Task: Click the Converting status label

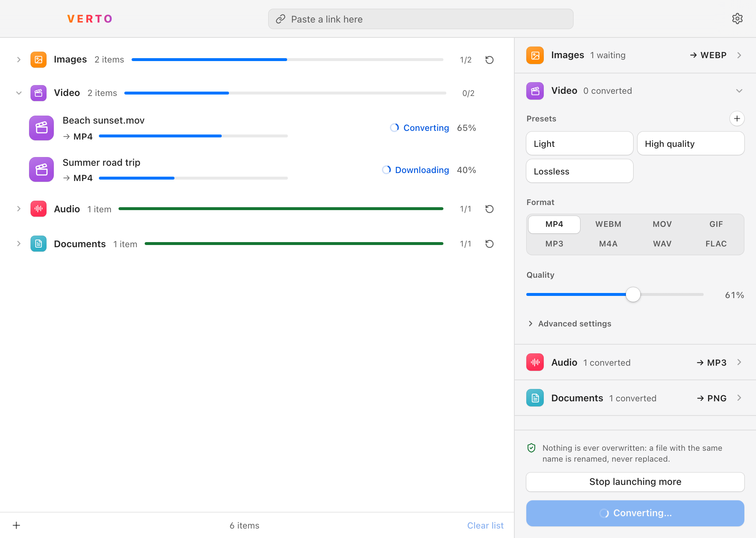Action: (426, 128)
